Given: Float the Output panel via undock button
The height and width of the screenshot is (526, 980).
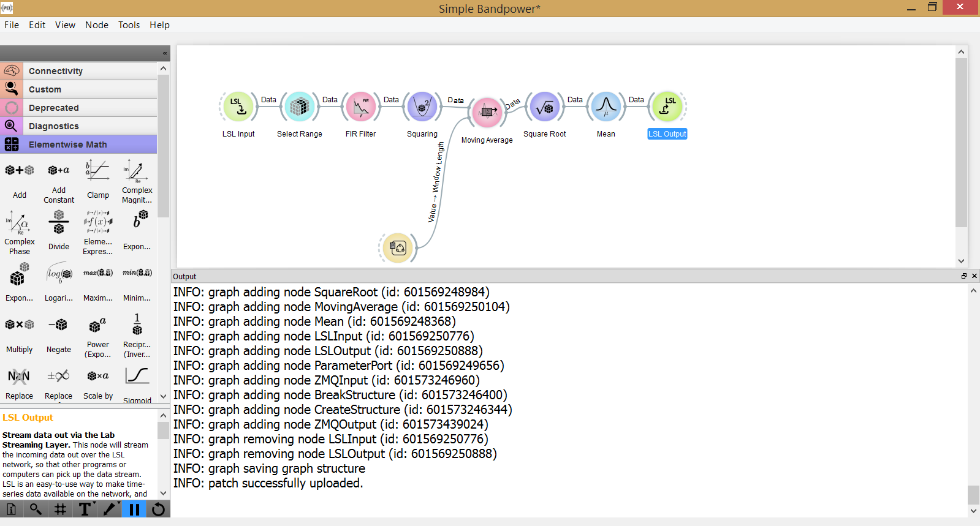Looking at the screenshot, I should 964,276.
